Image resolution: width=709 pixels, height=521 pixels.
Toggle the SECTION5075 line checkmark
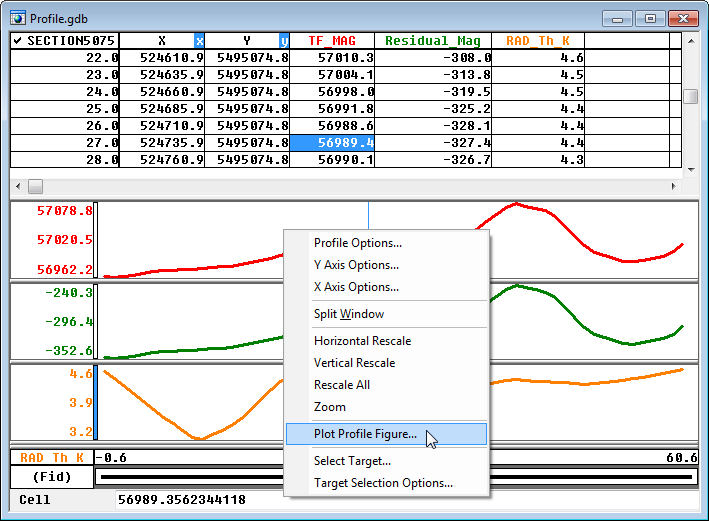17,41
